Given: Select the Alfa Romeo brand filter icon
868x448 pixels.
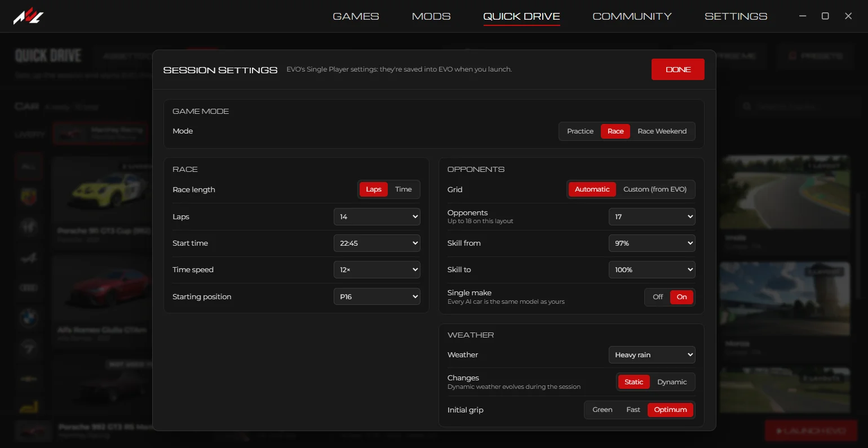Looking at the screenshot, I should click(29, 227).
